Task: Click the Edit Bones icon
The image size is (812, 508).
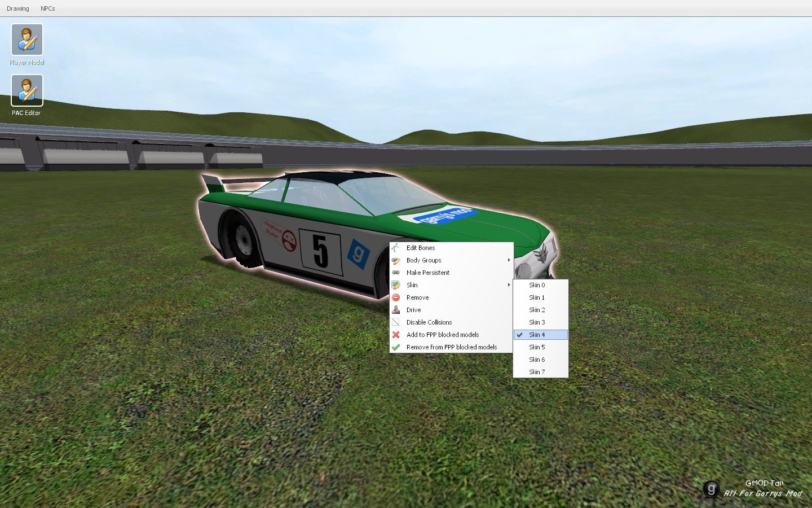Action: click(396, 248)
